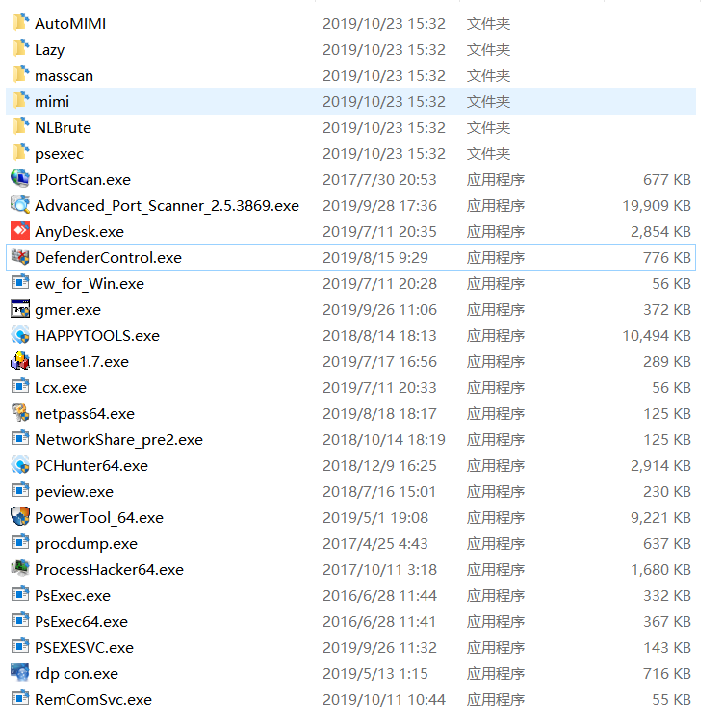Click the PowerTool_64.exe shield icon
The width and height of the screenshot is (723, 728).
click(20, 517)
